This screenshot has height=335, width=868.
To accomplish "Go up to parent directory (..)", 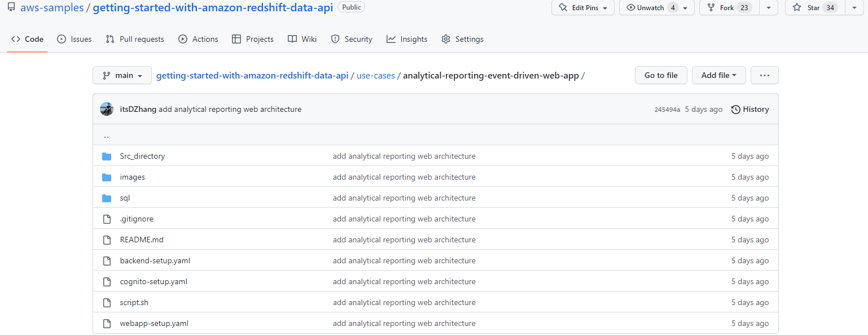I will (106, 135).
